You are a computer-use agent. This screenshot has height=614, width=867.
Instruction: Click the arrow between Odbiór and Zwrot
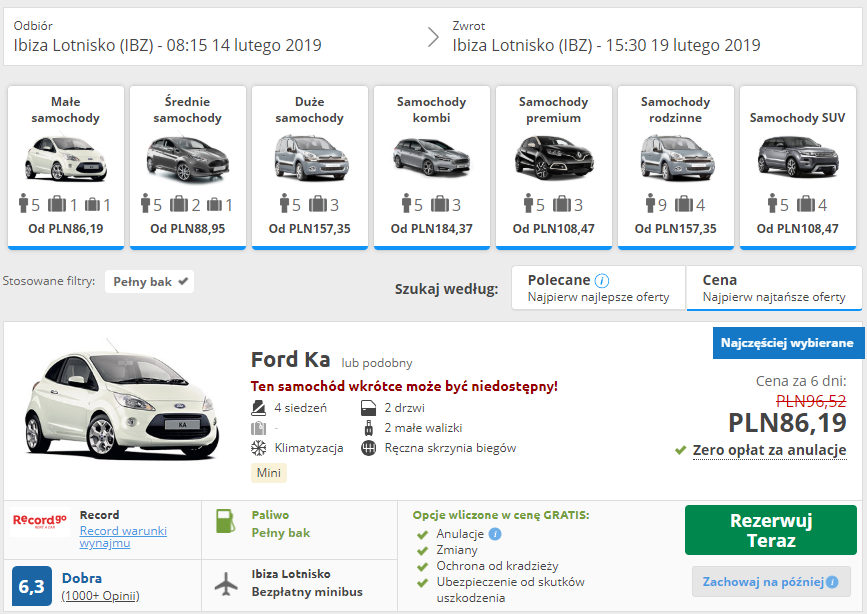[434, 37]
